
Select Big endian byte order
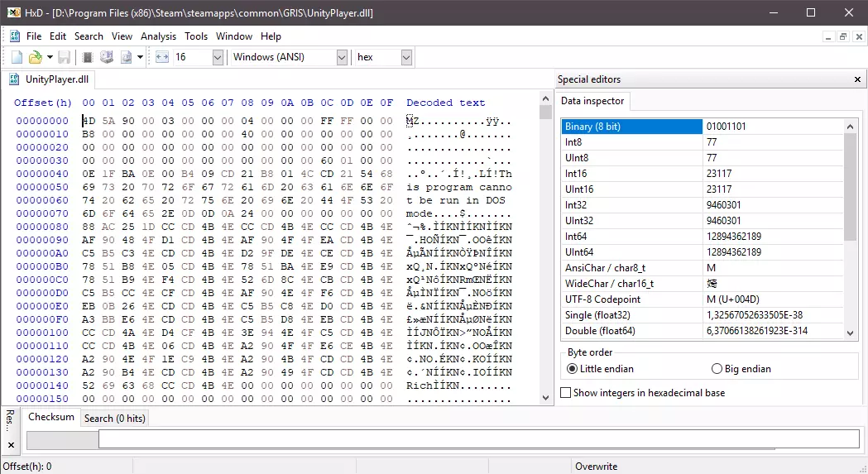pos(717,369)
